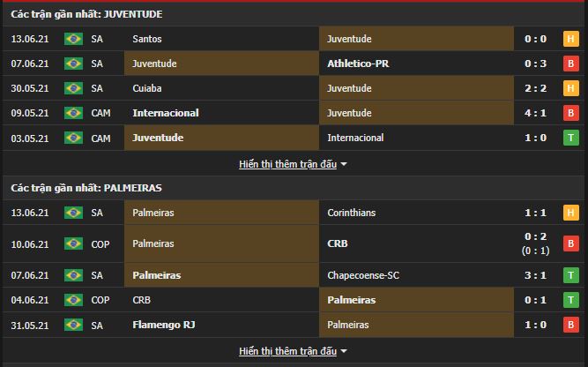Click red B badge on Athletico-PR match
This screenshot has width=588, height=367.
570,64
